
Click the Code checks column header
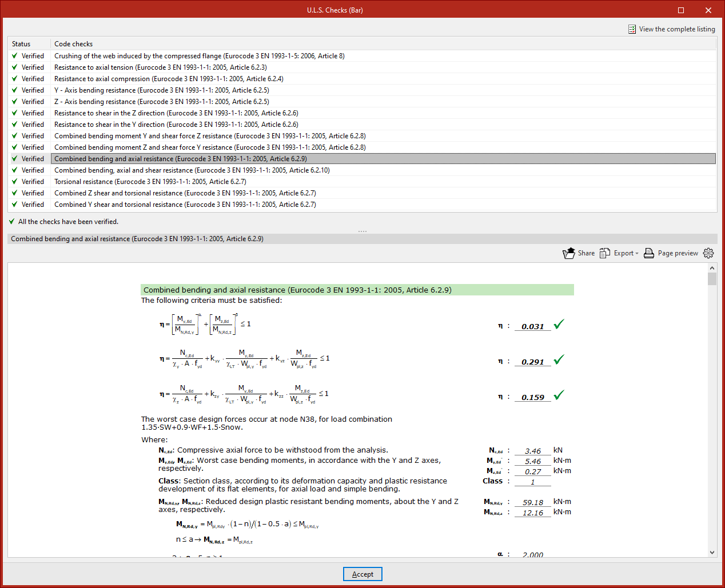point(384,44)
